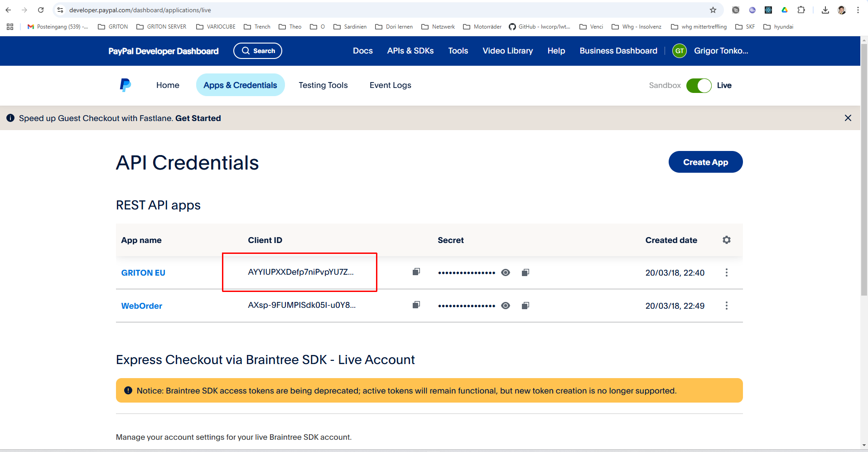Dismiss the Fastlane banner with X
Image resolution: width=868 pixels, height=452 pixels.
pos(848,118)
